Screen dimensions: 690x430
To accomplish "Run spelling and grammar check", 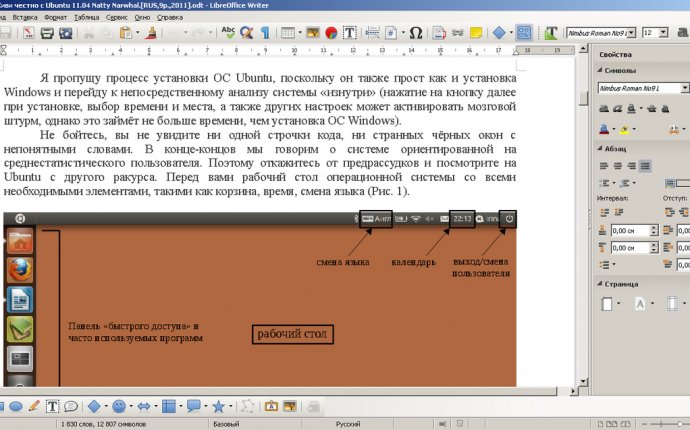I will click(x=228, y=33).
